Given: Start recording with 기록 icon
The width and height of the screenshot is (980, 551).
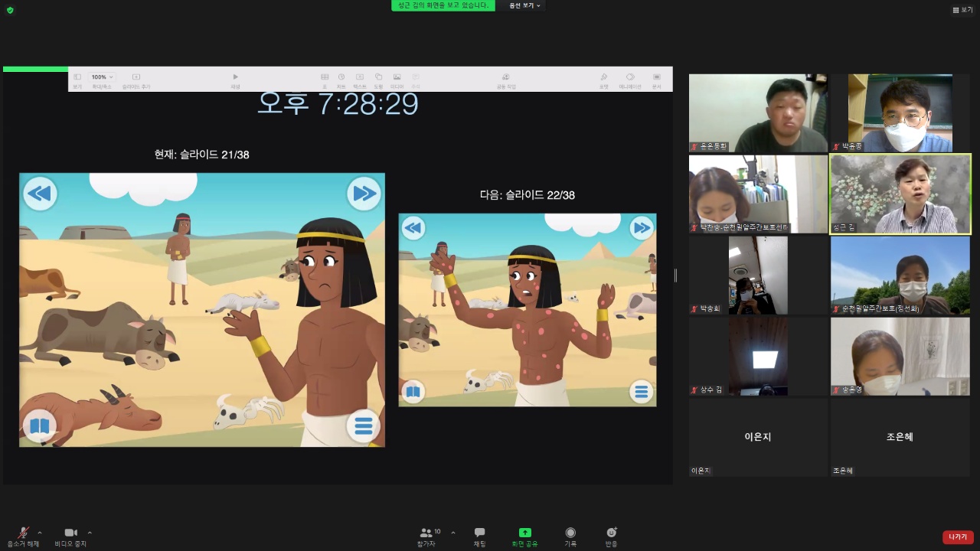Looking at the screenshot, I should [570, 533].
